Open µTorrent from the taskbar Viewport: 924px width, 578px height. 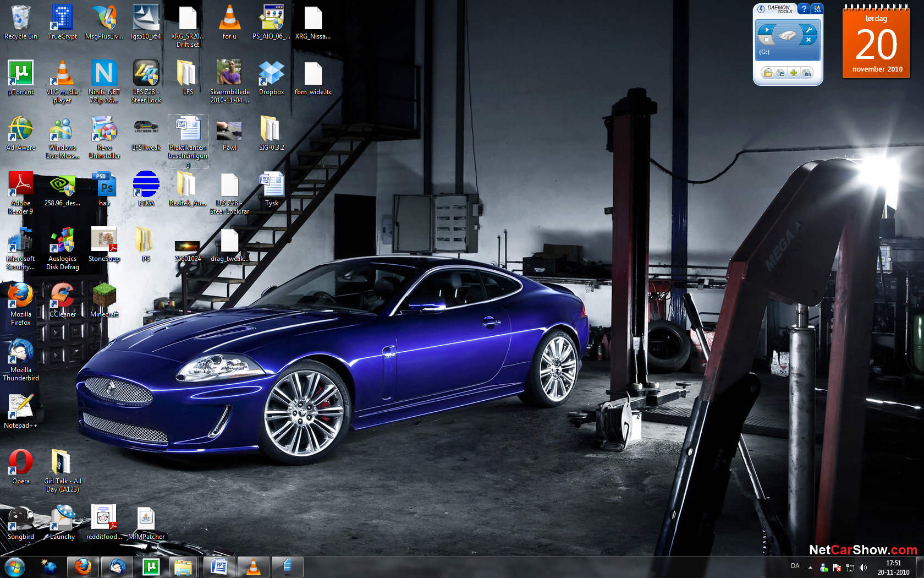pos(151,567)
